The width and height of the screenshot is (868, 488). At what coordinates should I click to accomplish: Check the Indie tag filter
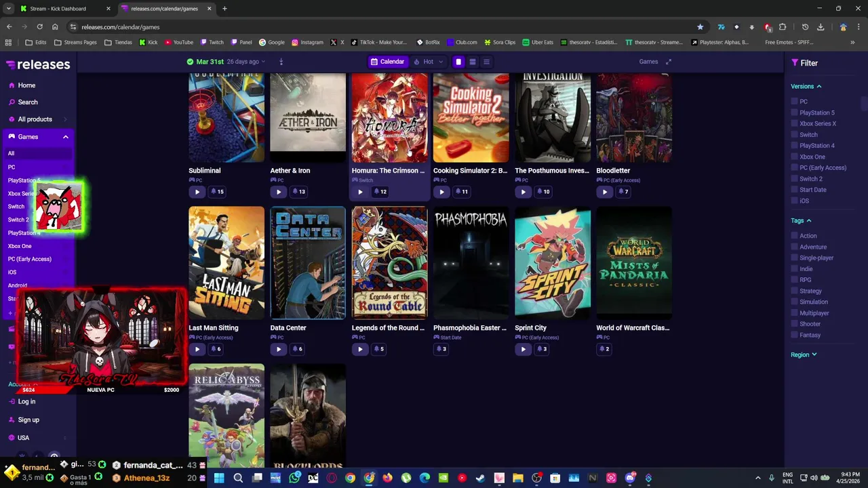pyautogui.click(x=794, y=269)
